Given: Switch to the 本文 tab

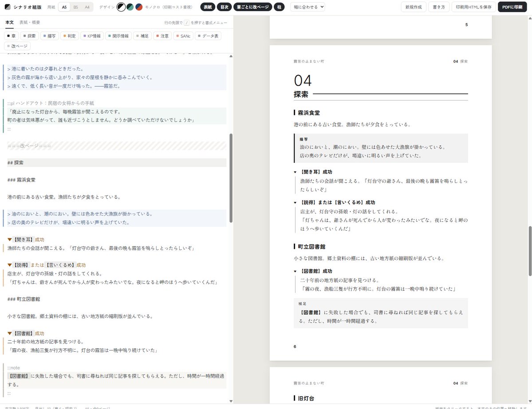Looking at the screenshot, I should coord(9,22).
